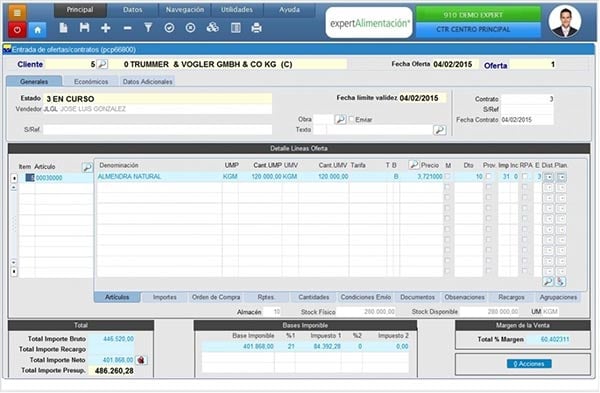Select the Importes bottom tab

click(165, 297)
